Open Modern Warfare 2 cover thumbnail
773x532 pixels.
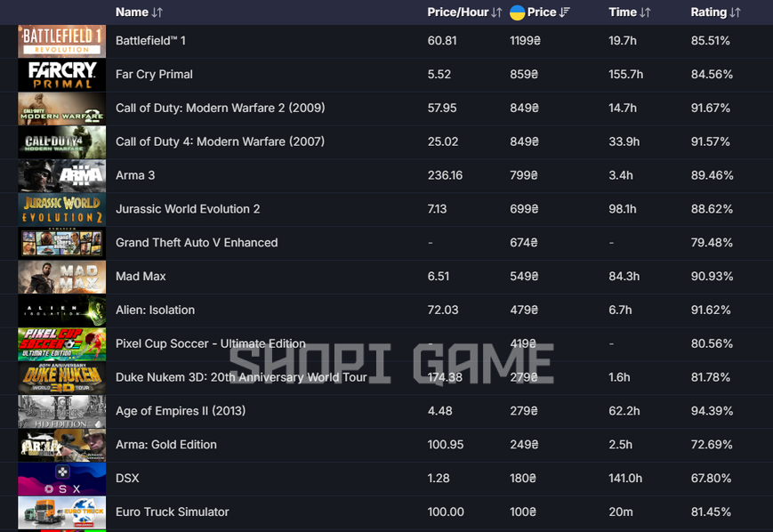[x=62, y=109]
